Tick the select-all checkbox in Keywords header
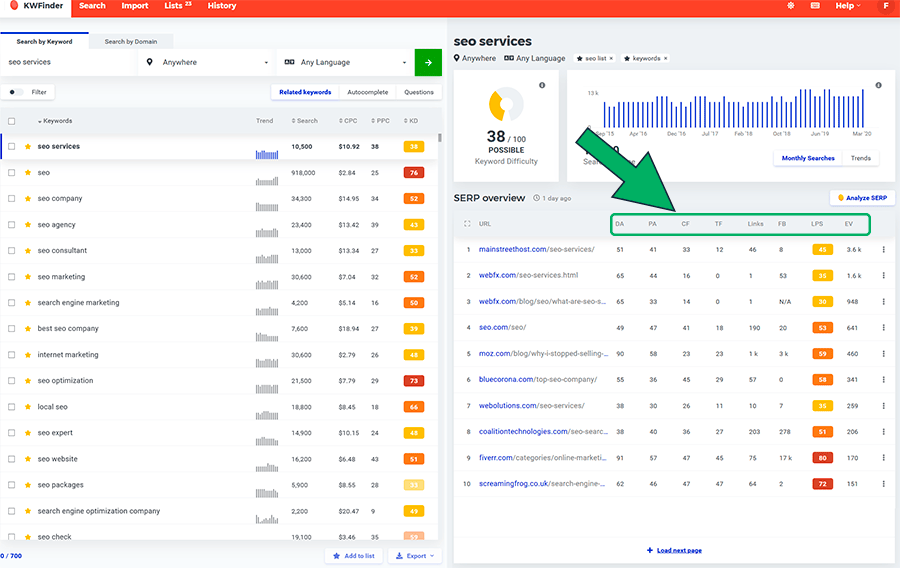This screenshot has height=568, width=900. 12,121
